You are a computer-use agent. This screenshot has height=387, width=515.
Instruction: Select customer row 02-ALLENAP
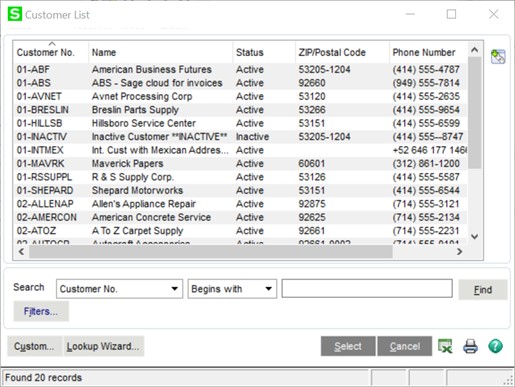[240, 204]
